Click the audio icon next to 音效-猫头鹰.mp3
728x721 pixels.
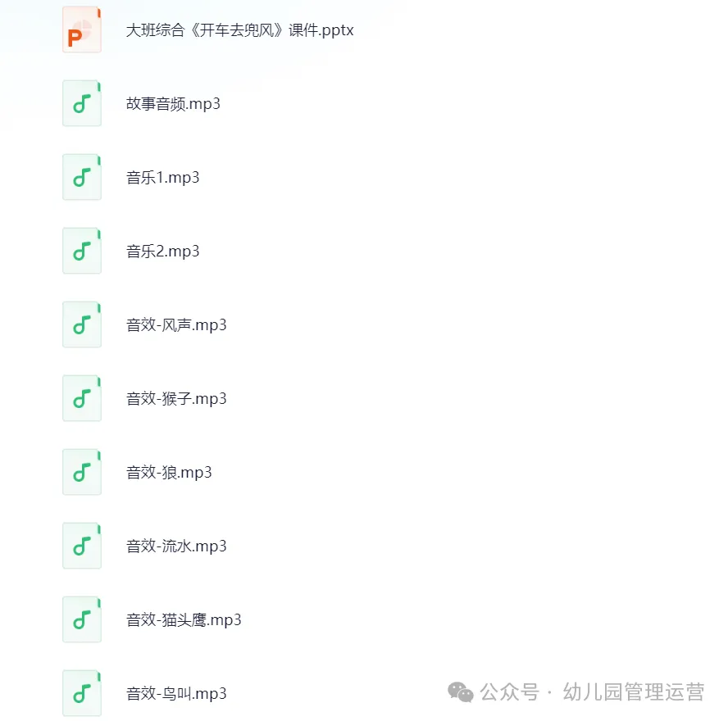click(x=82, y=620)
